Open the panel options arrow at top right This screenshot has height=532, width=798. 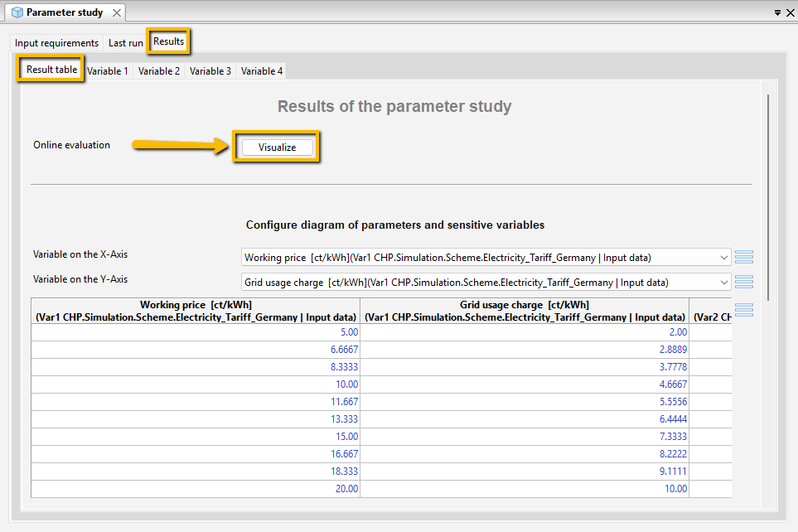tap(777, 12)
